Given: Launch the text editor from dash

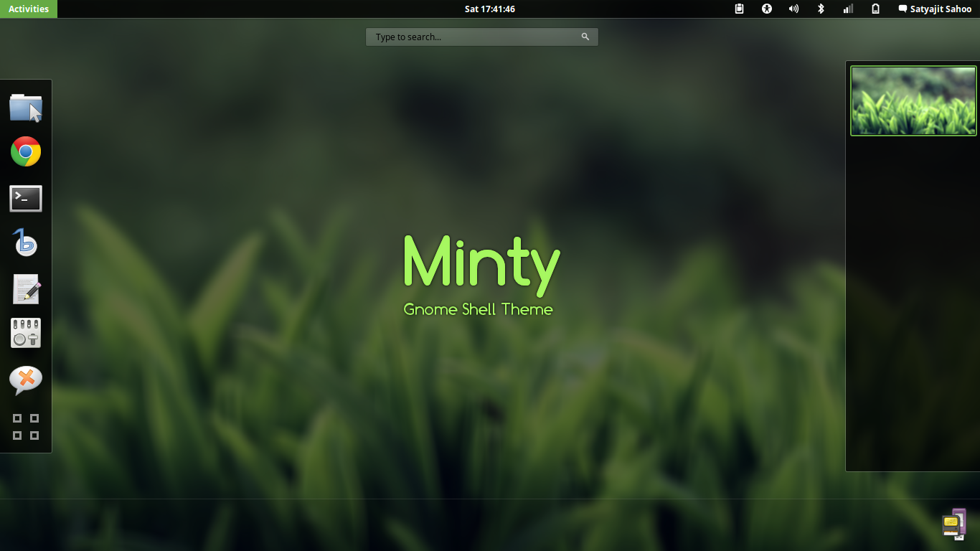Looking at the screenshot, I should 27,289.
